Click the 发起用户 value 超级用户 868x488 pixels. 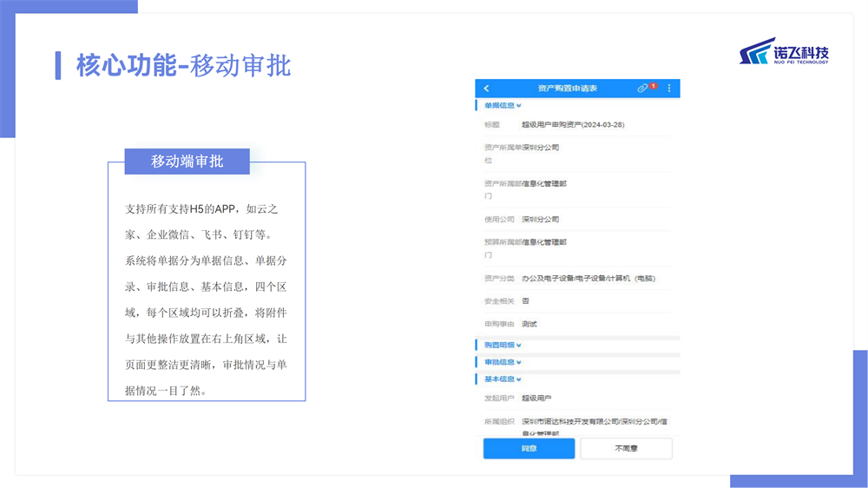536,399
